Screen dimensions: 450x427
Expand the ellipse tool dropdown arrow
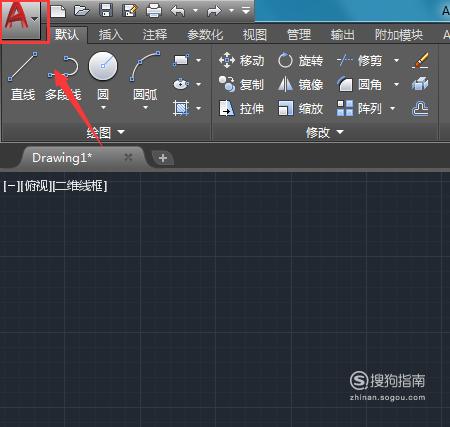point(199,84)
